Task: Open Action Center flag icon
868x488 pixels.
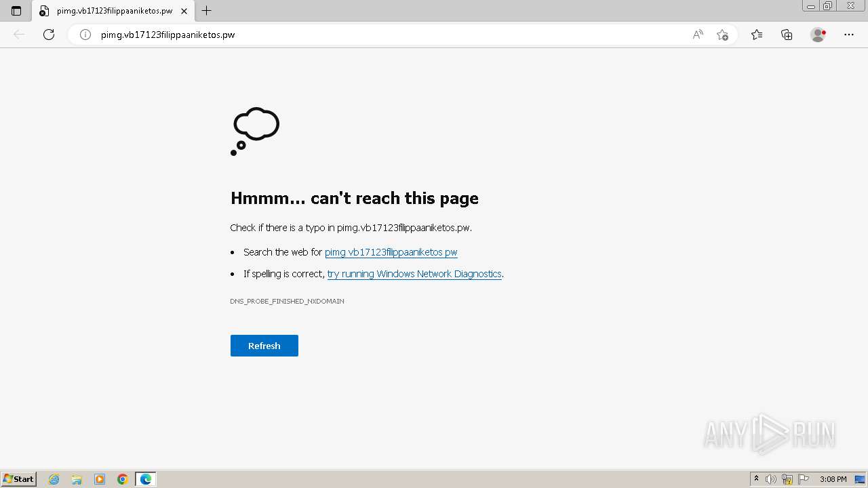Action: pos(804,479)
